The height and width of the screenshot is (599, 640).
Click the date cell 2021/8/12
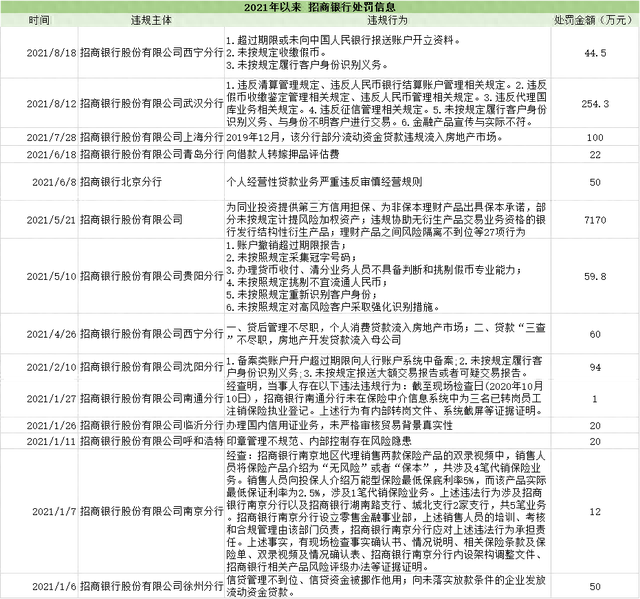pyautogui.click(x=51, y=104)
